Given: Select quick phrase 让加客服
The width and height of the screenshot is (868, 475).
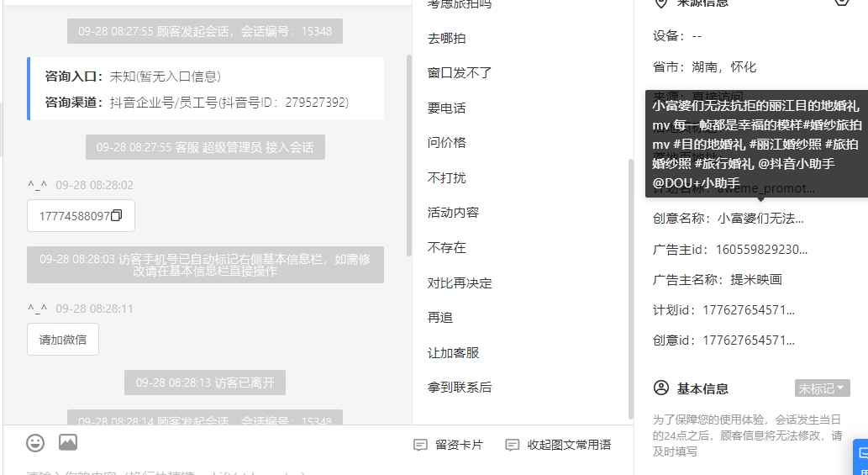Looking at the screenshot, I should pyautogui.click(x=454, y=352).
